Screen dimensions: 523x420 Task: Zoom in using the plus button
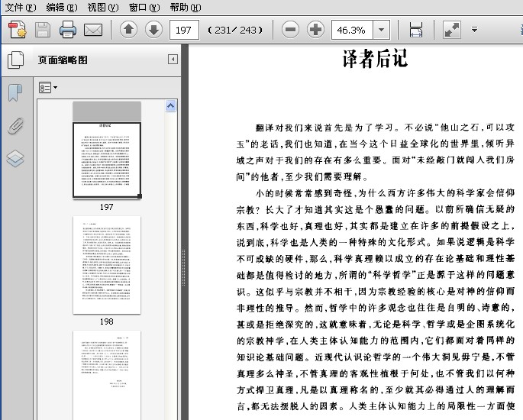coord(315,30)
